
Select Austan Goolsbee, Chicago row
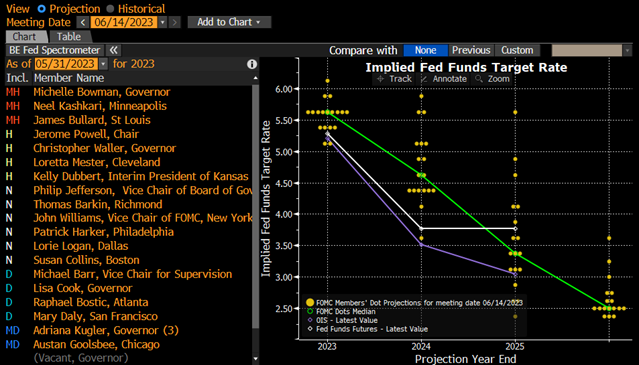tap(129, 344)
